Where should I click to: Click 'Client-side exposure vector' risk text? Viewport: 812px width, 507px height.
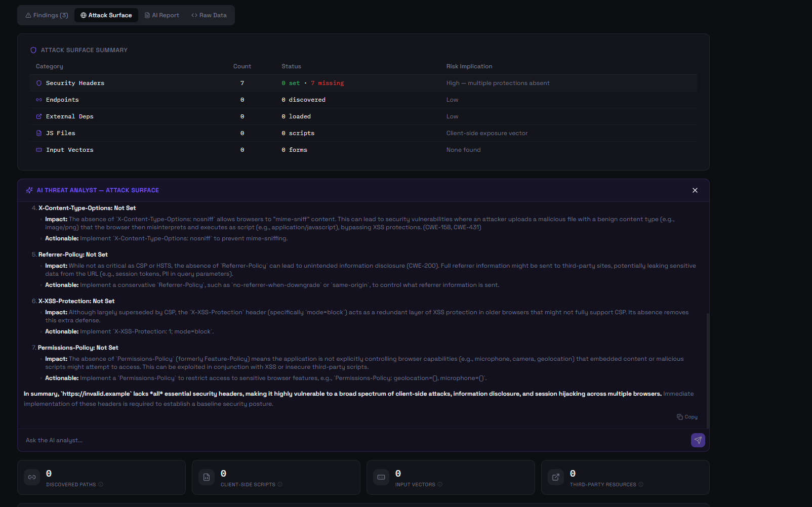[x=487, y=133]
